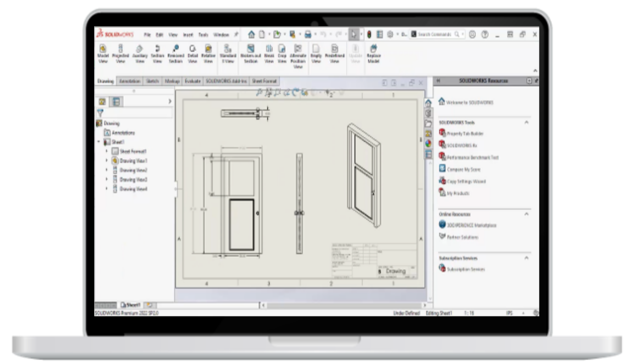
Task: Expand the Sheet Format1 tree node
Action: click(x=108, y=152)
